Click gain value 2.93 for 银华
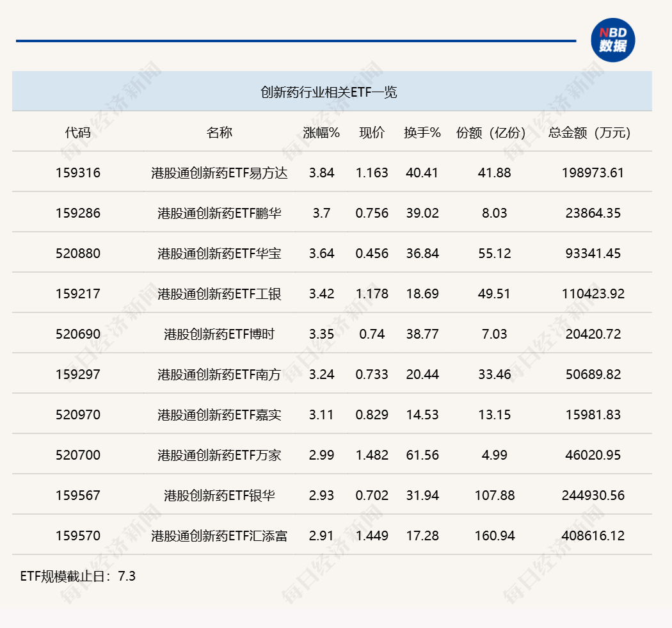Image resolution: width=672 pixels, height=628 pixels. coord(321,495)
